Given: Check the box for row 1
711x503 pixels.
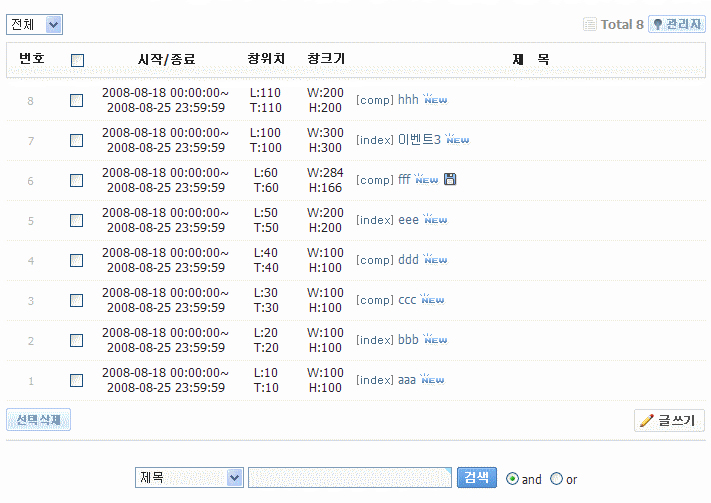Looking at the screenshot, I should click(x=77, y=380).
